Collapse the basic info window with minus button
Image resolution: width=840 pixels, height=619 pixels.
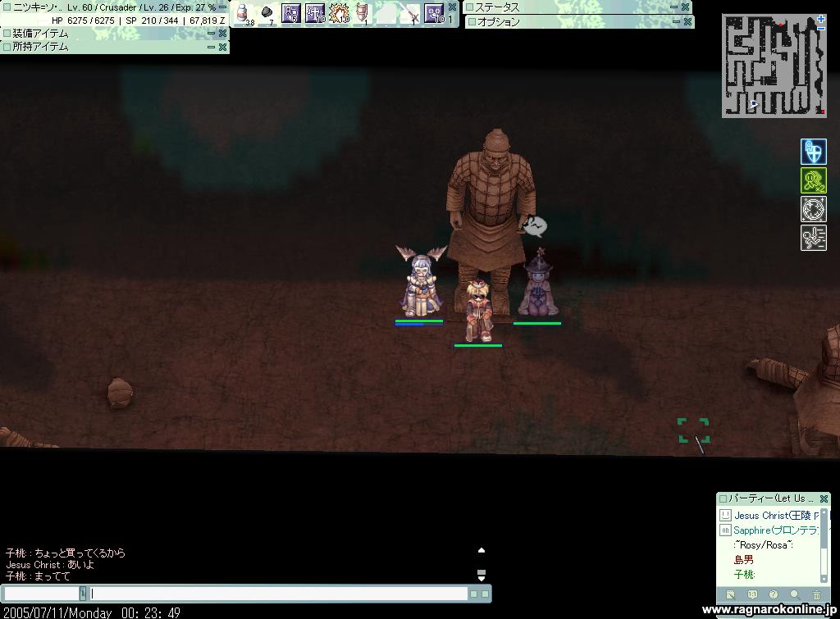(222, 7)
